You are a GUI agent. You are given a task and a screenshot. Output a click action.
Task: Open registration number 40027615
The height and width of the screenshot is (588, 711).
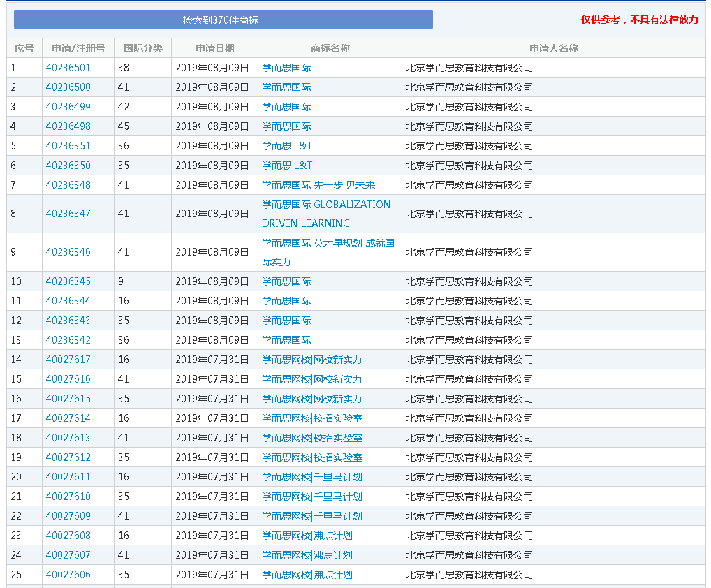[x=68, y=399]
